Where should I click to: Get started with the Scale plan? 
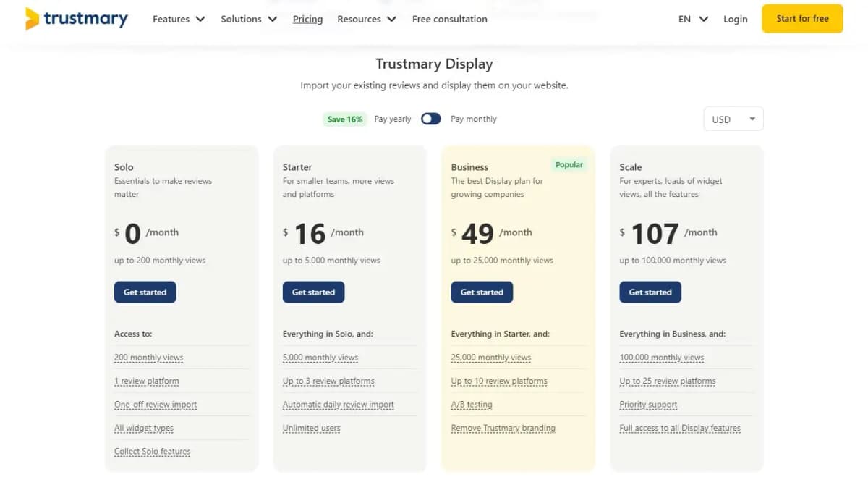coord(650,292)
